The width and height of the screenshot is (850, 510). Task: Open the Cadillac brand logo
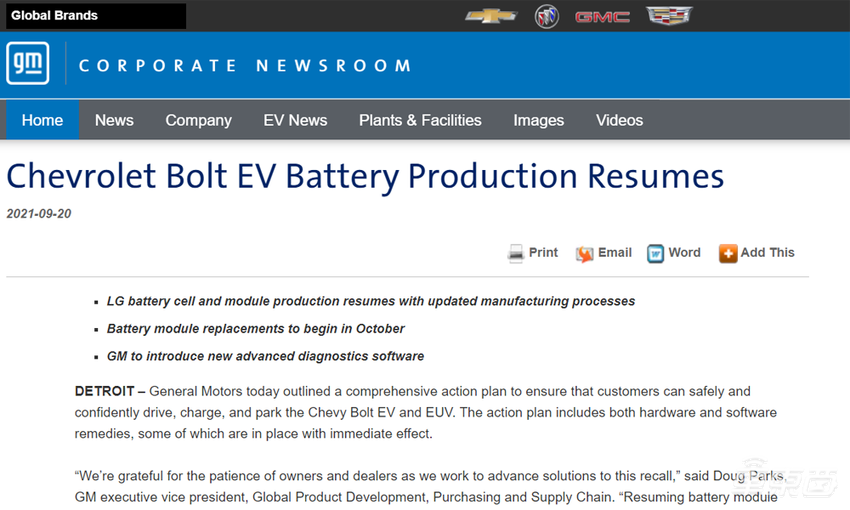pyautogui.click(x=669, y=16)
